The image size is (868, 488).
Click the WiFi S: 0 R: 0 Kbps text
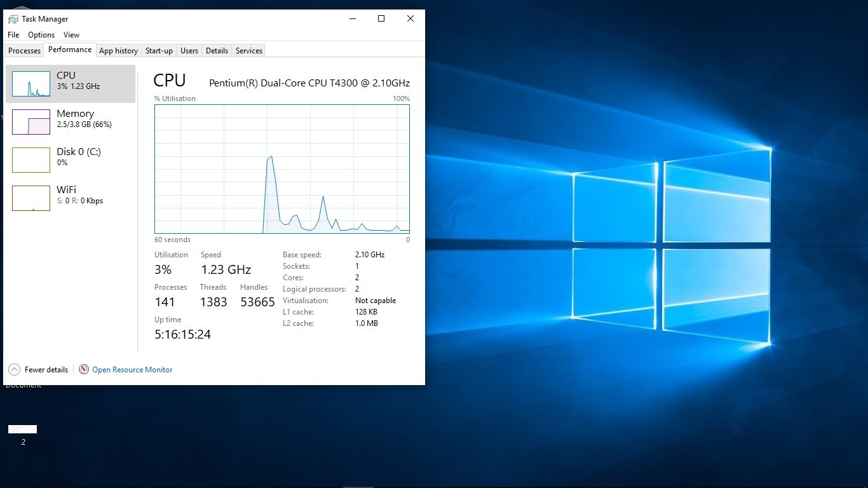(79, 201)
